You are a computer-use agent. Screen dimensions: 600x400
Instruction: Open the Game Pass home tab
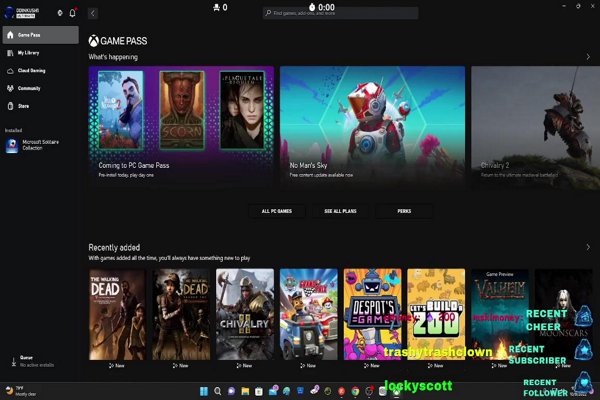pyautogui.click(x=41, y=35)
